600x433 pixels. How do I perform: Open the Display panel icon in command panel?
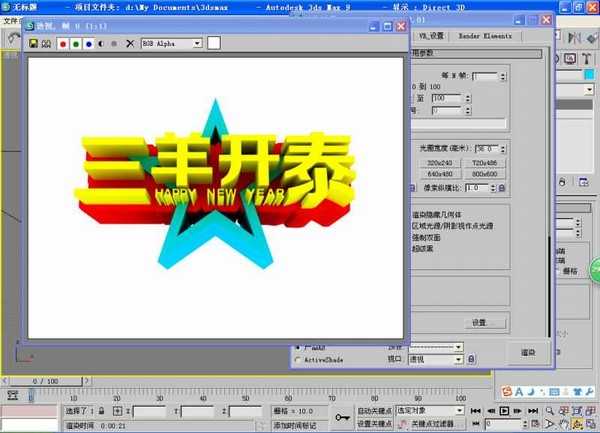click(570, 59)
